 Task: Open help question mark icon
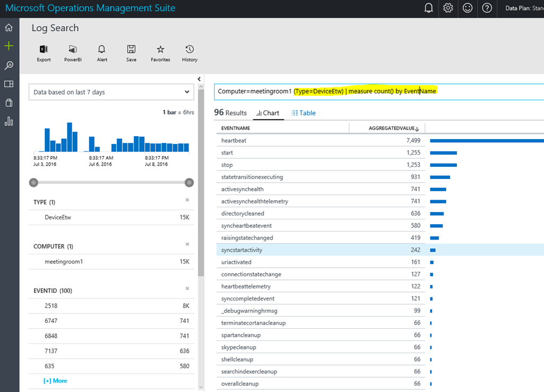tap(486, 8)
